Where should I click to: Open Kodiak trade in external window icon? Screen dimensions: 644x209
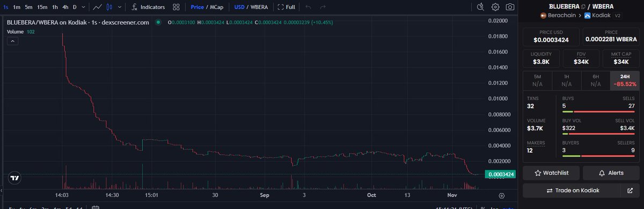(x=630, y=190)
